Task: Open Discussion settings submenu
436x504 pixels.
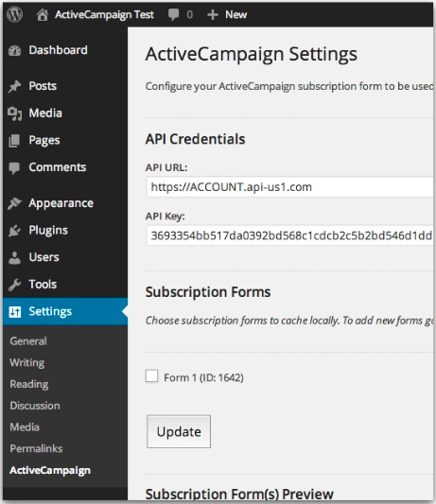Action: [x=35, y=406]
